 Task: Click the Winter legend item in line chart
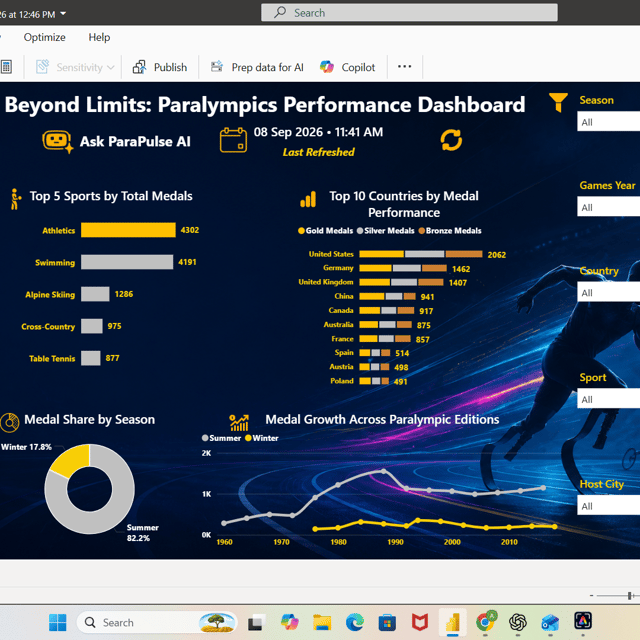point(262,438)
